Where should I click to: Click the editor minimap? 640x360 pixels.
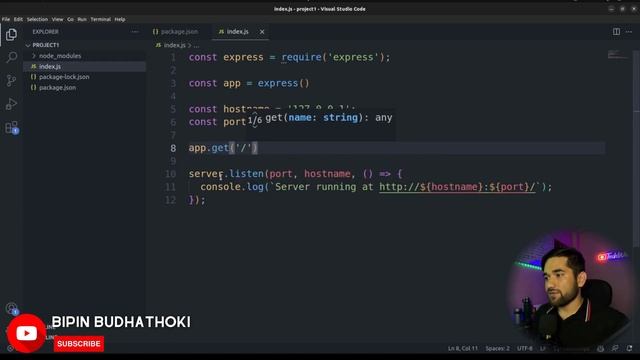click(x=618, y=55)
